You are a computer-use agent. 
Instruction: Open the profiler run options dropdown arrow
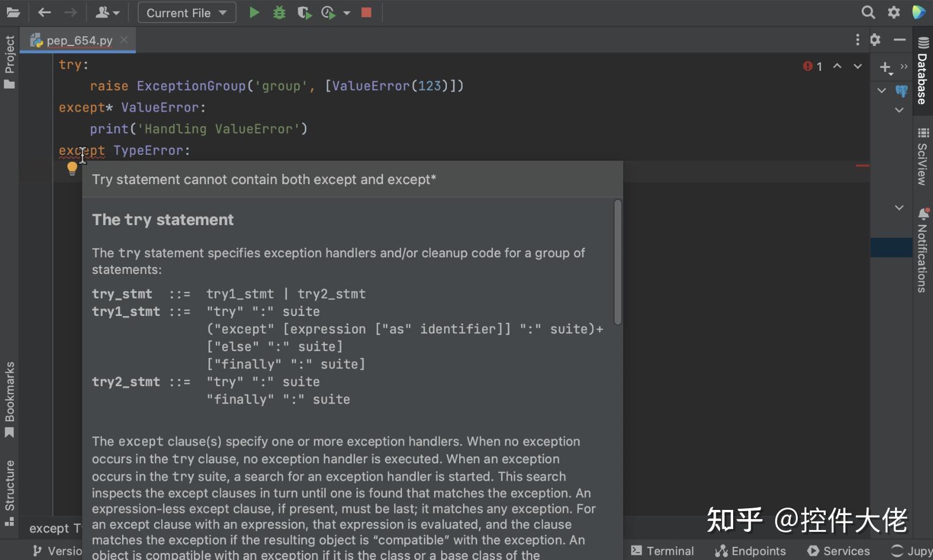pyautogui.click(x=347, y=12)
